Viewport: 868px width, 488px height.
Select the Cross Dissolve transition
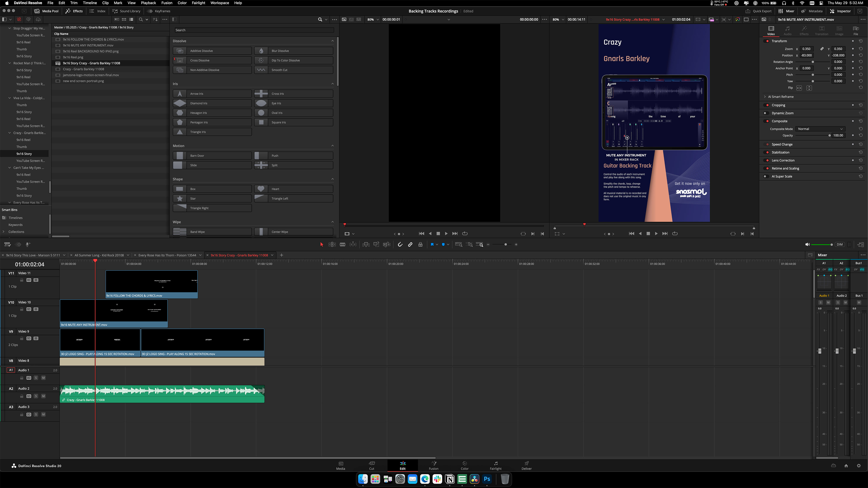click(x=212, y=60)
